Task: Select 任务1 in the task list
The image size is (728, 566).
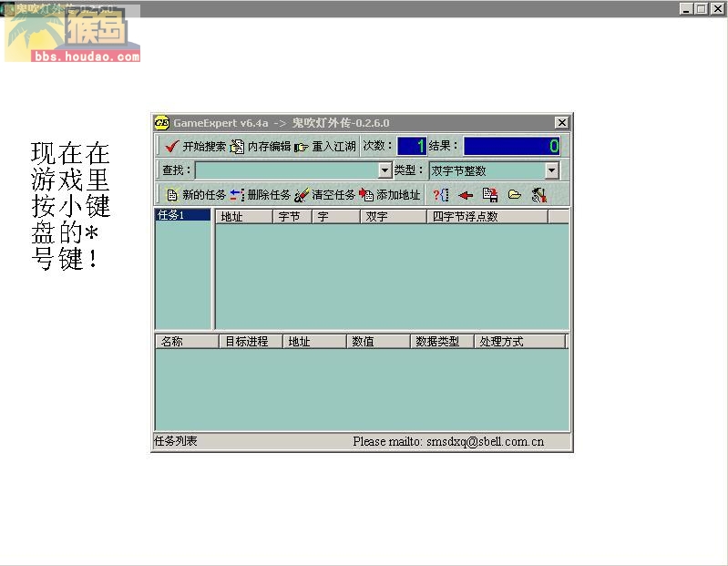Action: click(182, 215)
